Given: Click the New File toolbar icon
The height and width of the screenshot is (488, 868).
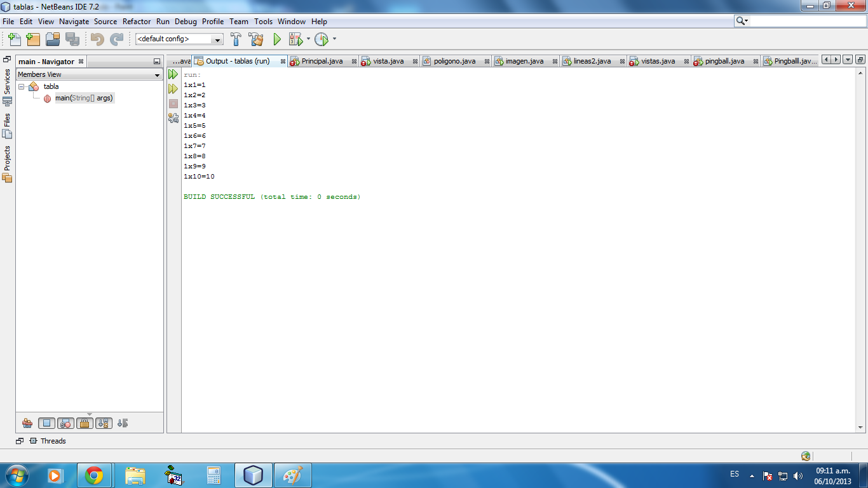Looking at the screenshot, I should (14, 39).
